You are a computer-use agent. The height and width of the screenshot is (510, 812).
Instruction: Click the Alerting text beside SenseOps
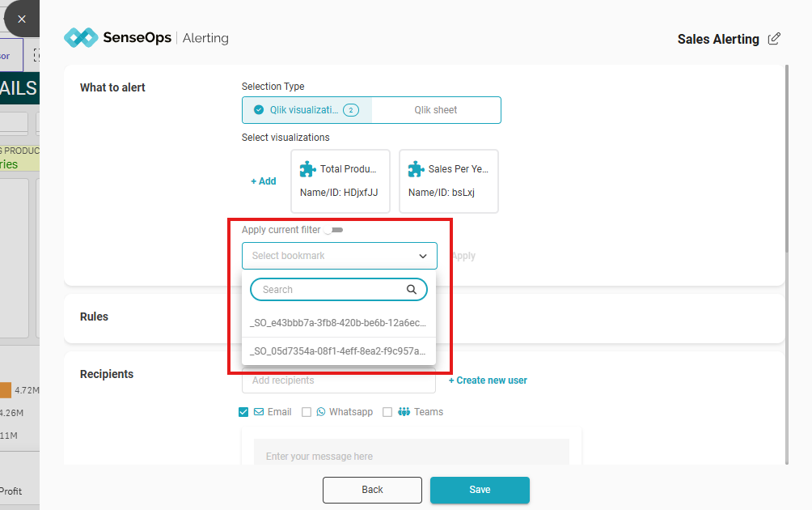click(x=205, y=38)
